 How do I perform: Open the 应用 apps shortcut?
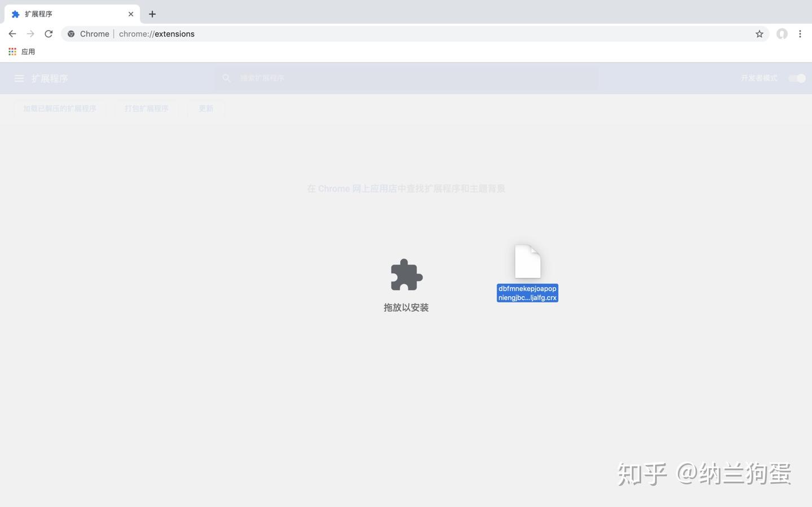(23, 51)
